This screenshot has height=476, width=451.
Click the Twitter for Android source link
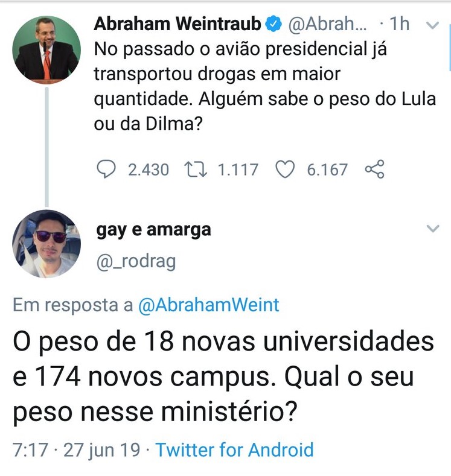pos(235,449)
